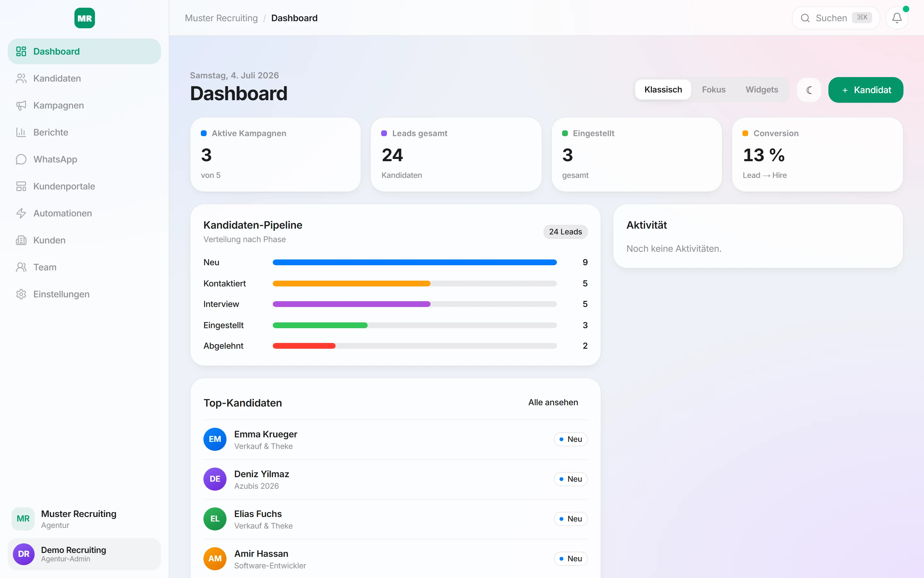924x578 pixels.
Task: Click the magnifier icon in search box
Action: coord(805,18)
